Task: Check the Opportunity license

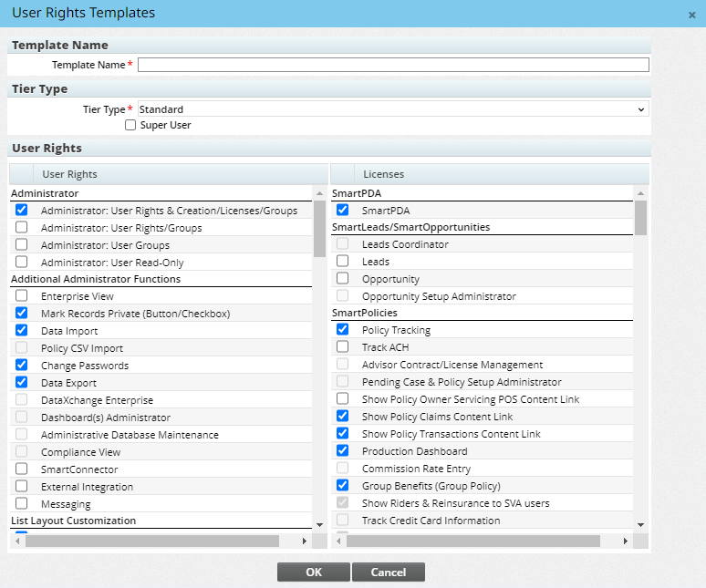Action: pos(342,278)
